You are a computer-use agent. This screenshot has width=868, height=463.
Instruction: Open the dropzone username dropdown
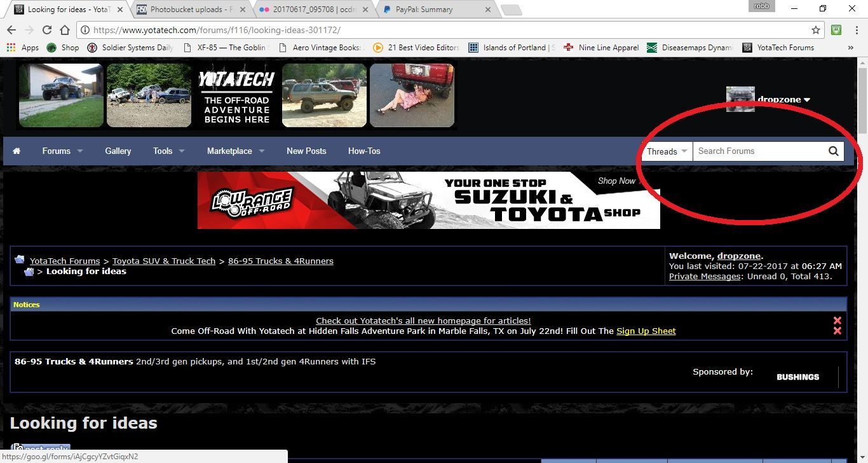(x=783, y=100)
